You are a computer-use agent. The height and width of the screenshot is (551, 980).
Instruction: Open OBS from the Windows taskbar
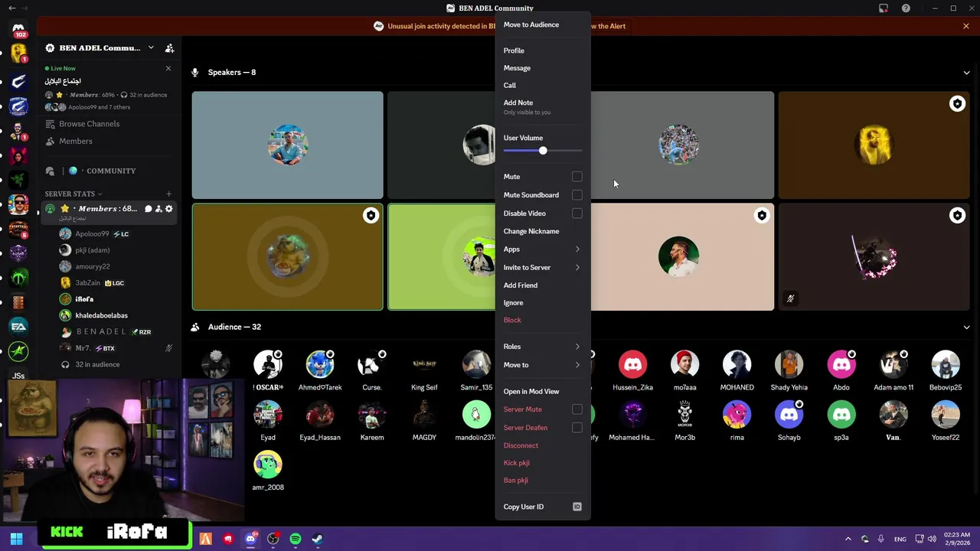tap(273, 539)
